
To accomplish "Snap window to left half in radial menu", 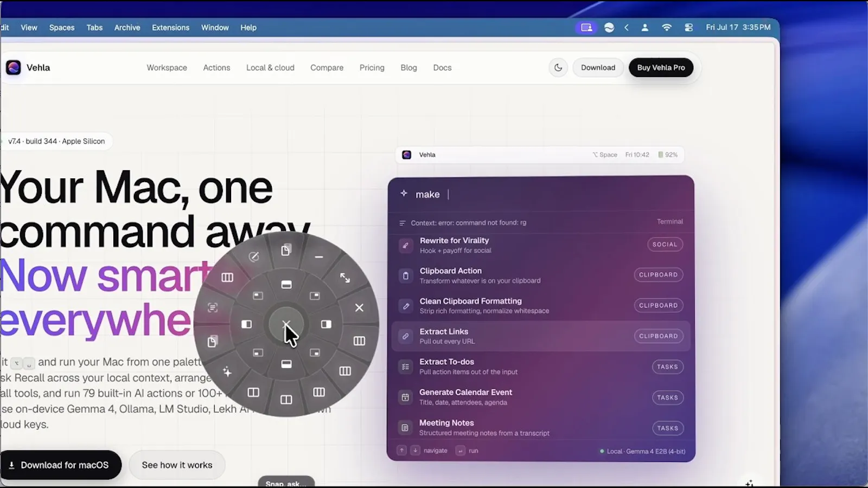I will [247, 324].
